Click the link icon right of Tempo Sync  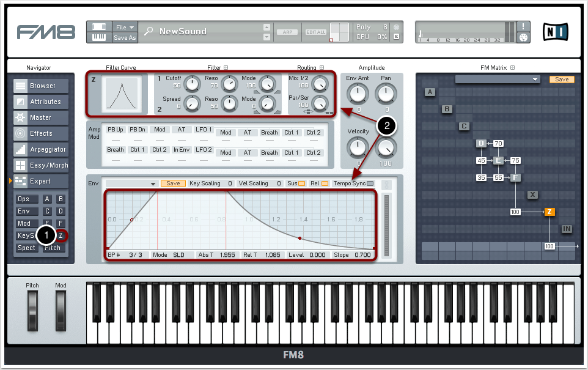click(386, 185)
